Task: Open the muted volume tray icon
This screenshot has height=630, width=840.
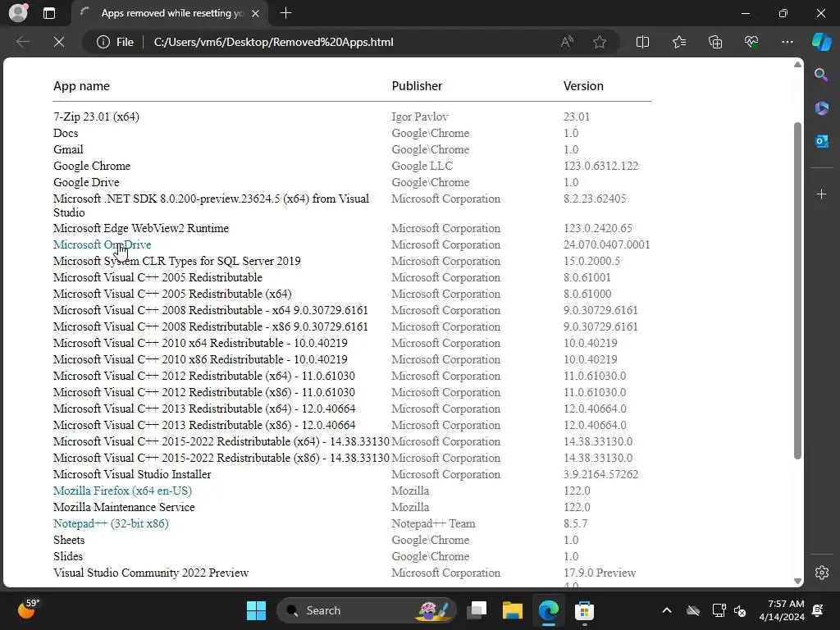Action: [740, 610]
